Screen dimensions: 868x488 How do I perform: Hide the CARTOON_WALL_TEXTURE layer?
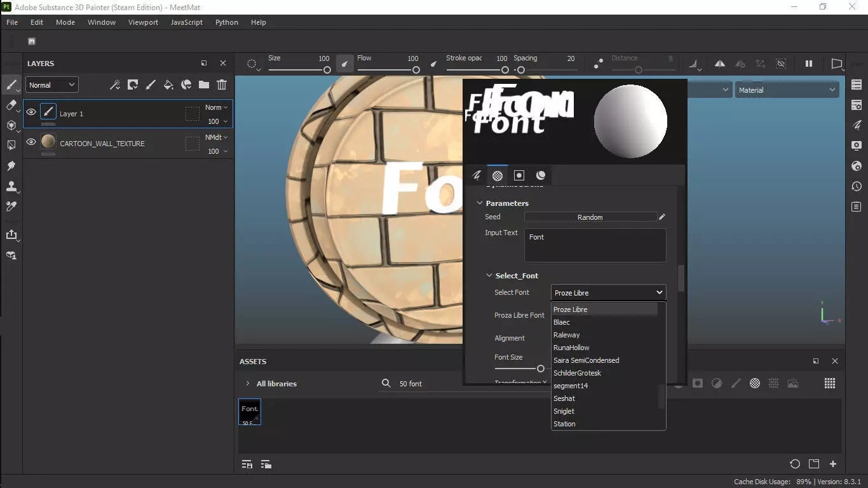pyautogui.click(x=31, y=142)
